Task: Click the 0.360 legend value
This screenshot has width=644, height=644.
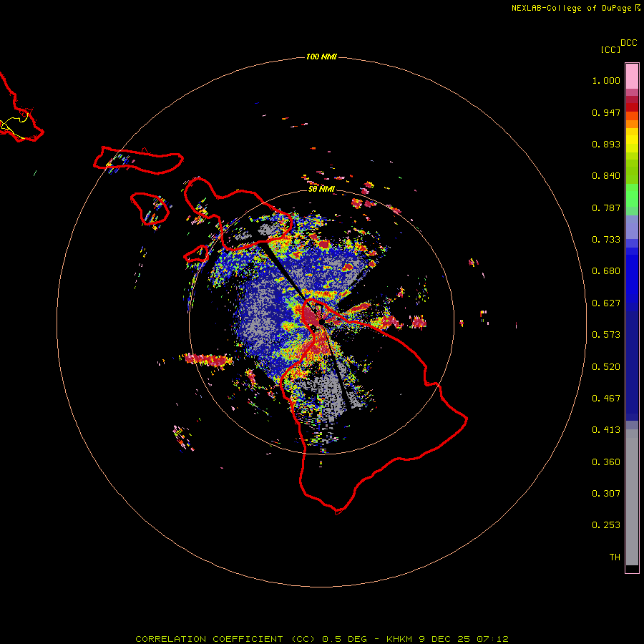Action: [606, 462]
